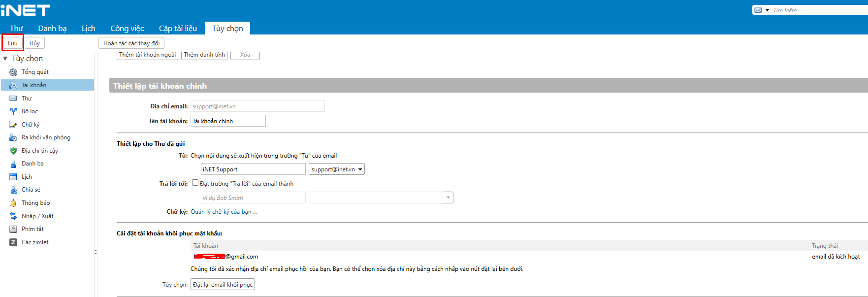Click the Chữ ký signature icon

pos(13,125)
